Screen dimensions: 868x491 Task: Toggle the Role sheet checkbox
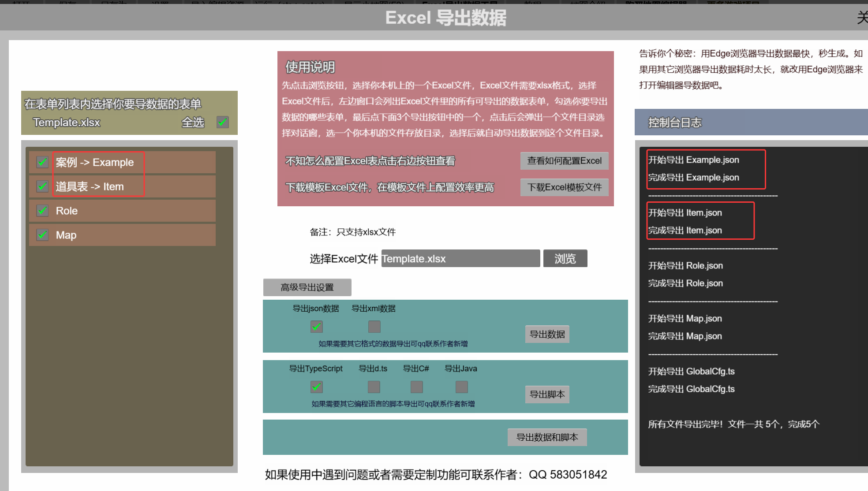point(42,211)
